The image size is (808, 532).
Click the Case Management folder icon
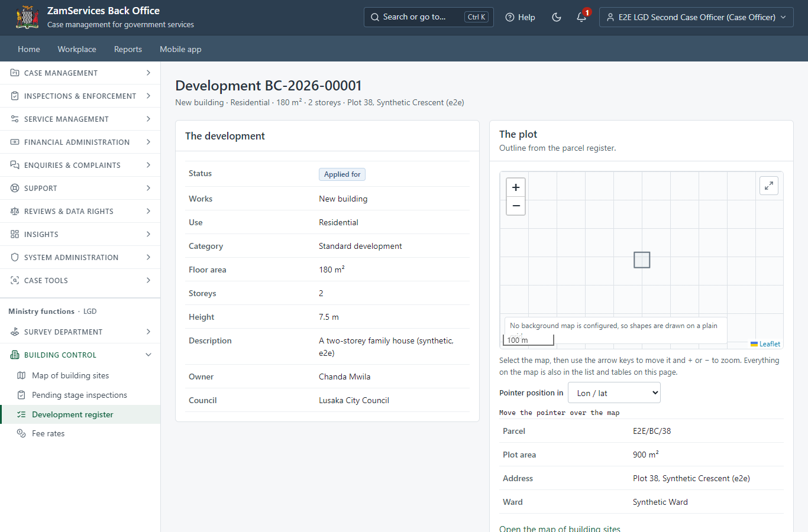click(x=15, y=73)
